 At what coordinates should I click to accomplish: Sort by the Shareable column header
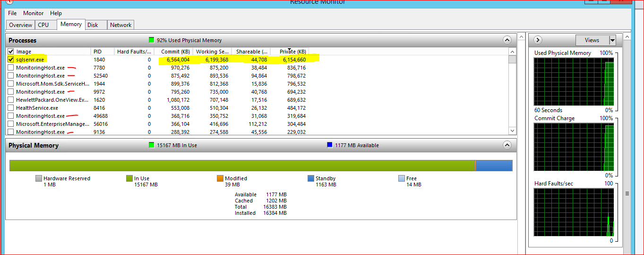point(251,51)
